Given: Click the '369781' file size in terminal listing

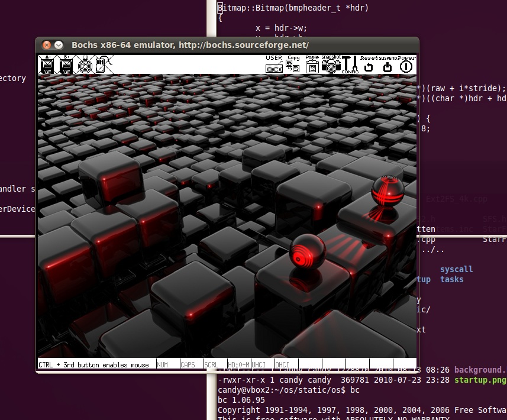Looking at the screenshot, I should pyautogui.click(x=355, y=380).
